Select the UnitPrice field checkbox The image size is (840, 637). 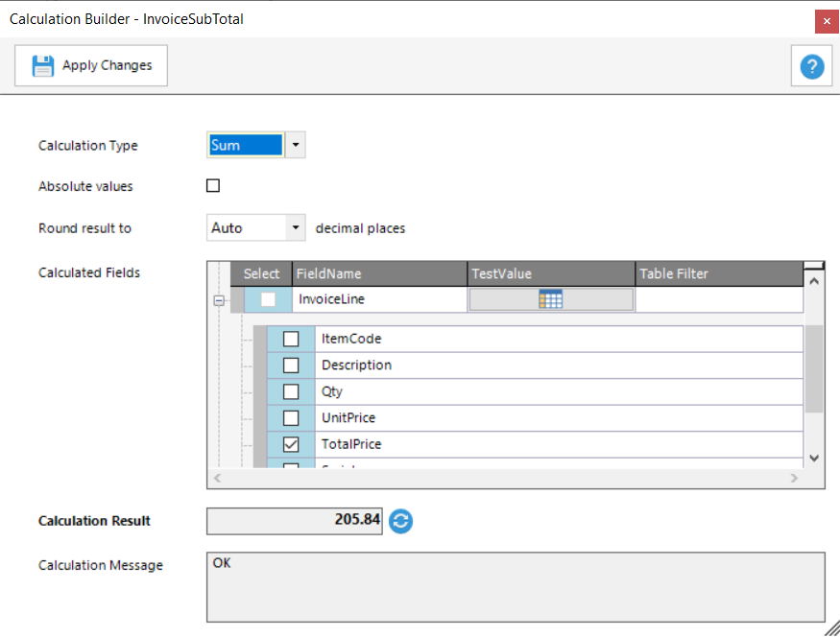point(291,418)
